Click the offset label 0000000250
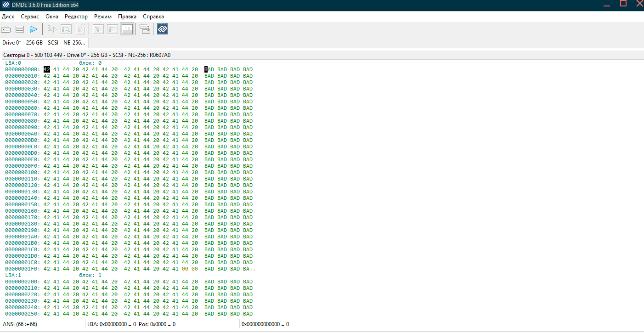 click(x=23, y=314)
